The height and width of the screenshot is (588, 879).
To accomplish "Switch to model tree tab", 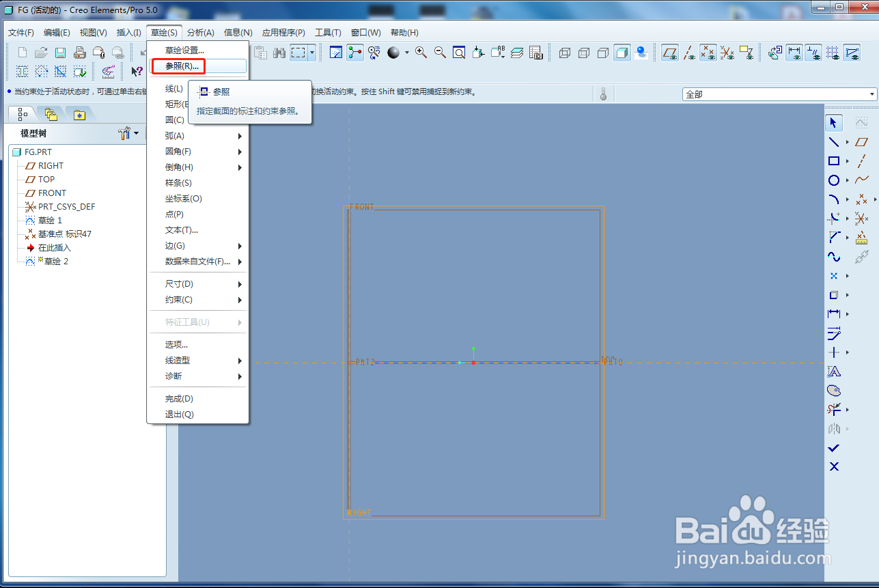I will point(23,114).
